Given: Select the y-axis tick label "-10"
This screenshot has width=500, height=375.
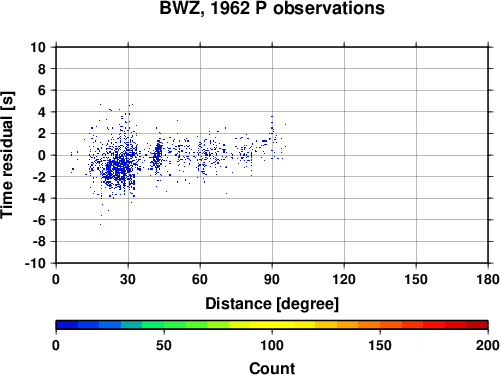Looking at the screenshot, I should click(x=36, y=263).
